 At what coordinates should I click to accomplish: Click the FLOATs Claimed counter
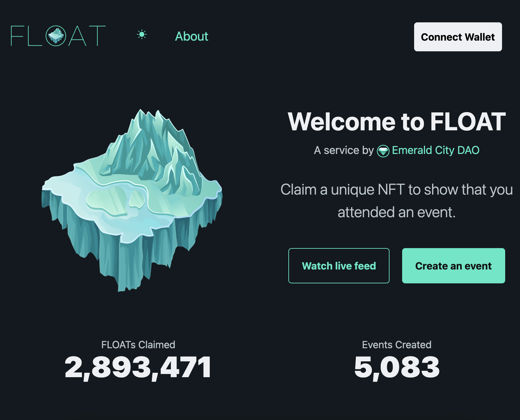pos(138,365)
